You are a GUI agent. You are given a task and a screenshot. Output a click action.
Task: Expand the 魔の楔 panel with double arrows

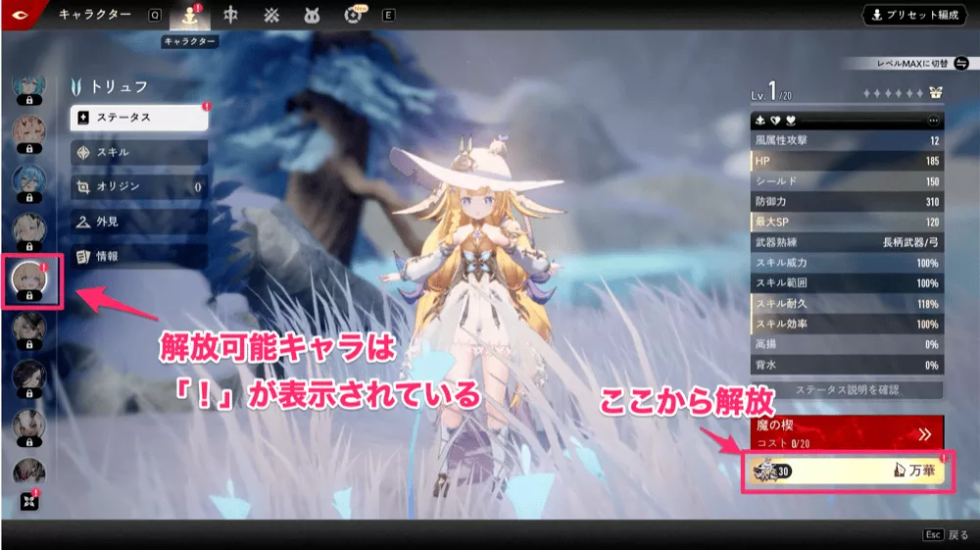924,432
